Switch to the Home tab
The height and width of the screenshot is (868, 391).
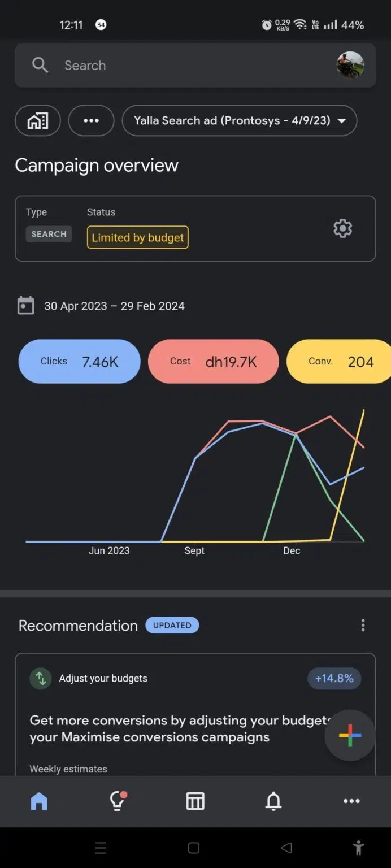pos(39,801)
